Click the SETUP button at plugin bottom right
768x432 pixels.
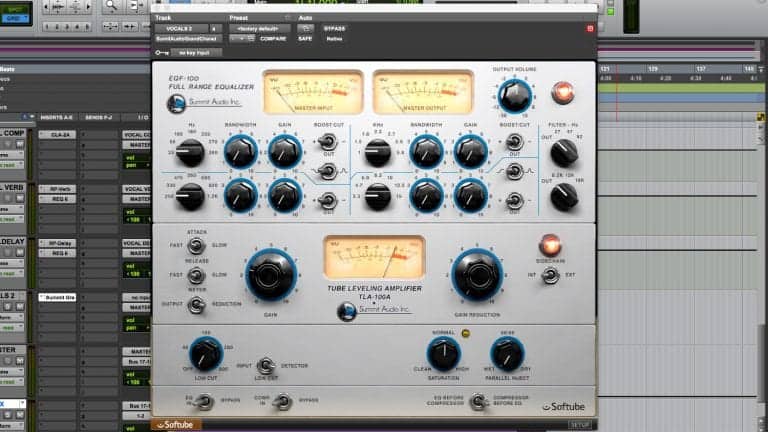coord(580,425)
